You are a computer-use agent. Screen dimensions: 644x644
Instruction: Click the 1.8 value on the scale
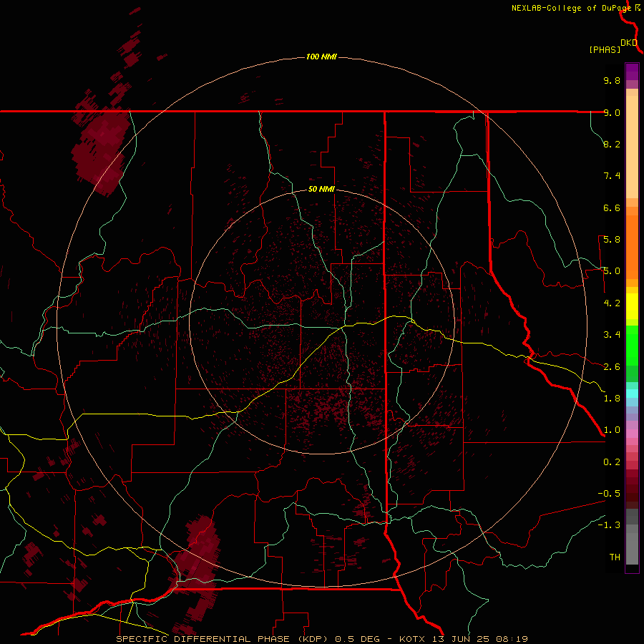612,399
